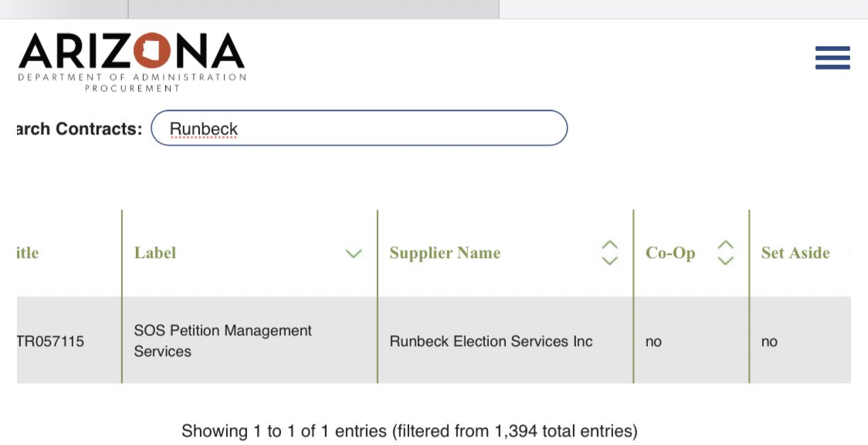This screenshot has width=868, height=445.
Task: Click the Co-Op value "no" in row
Action: point(653,341)
